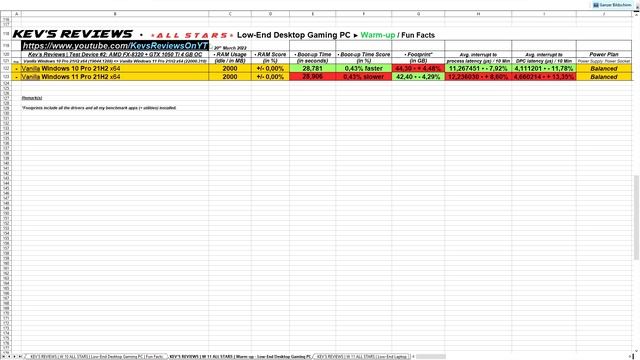This screenshot has width=640, height=360.
Task: Select the W 11 ALL STARS Warm-up sheet tab
Action: click(240, 357)
